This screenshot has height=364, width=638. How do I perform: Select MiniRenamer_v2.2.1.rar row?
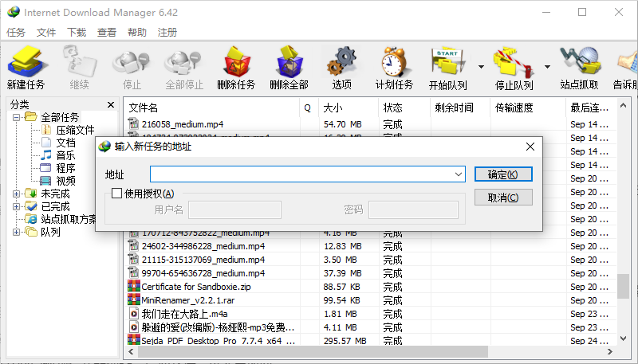tap(370, 300)
